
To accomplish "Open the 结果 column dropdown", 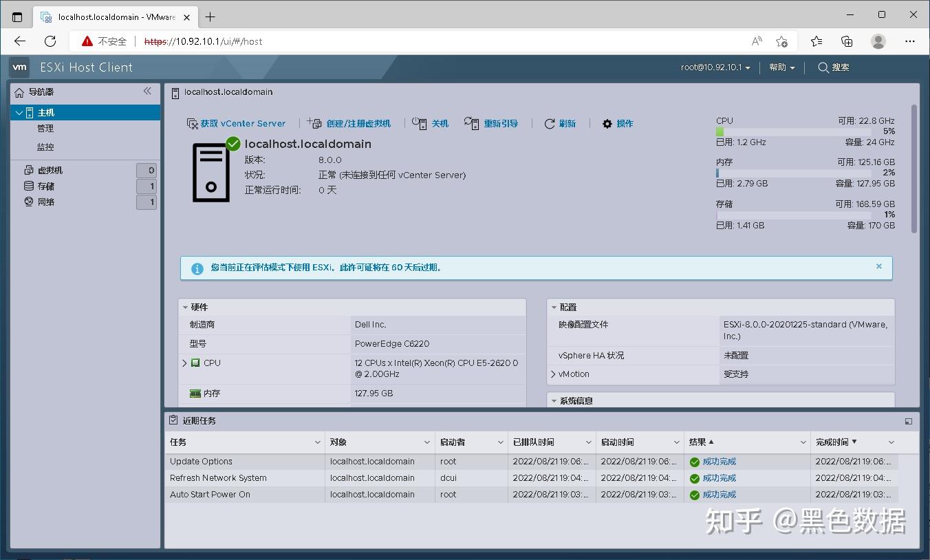I will click(803, 442).
